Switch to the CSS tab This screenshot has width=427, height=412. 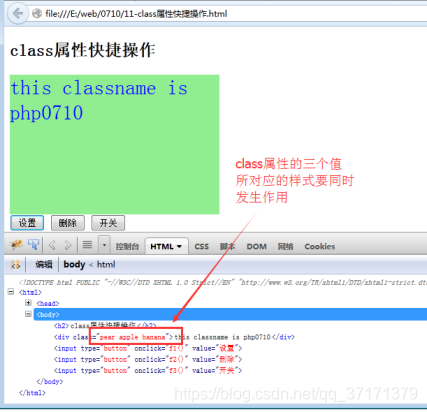pos(201,247)
